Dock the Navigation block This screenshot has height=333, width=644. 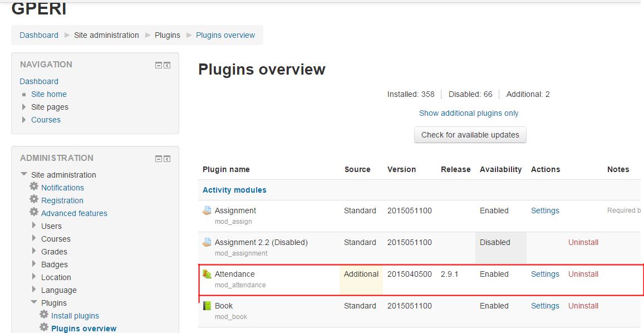(x=167, y=65)
